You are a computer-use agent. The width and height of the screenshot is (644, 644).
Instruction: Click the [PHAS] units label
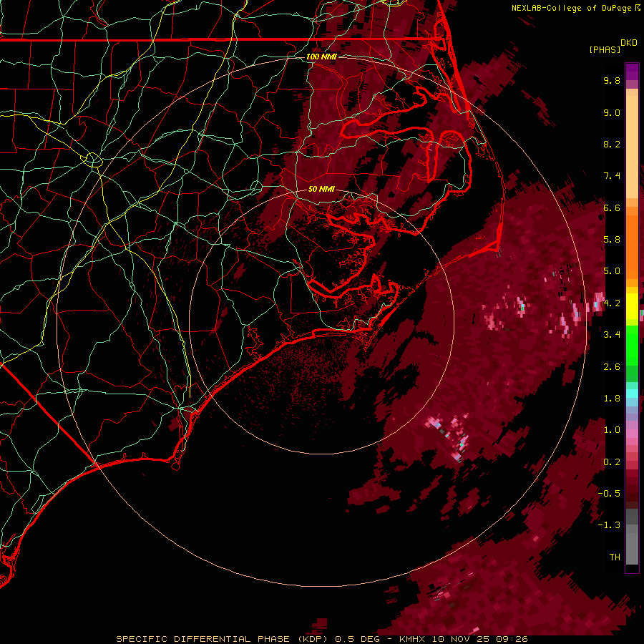pyautogui.click(x=605, y=49)
